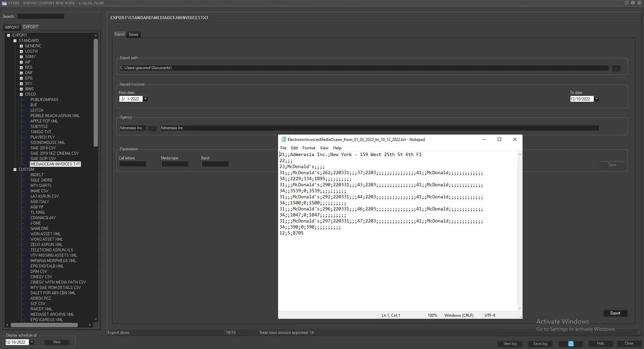The height and width of the screenshot is (349, 644).
Task: Expand the GENERIC tree node
Action: point(21,46)
